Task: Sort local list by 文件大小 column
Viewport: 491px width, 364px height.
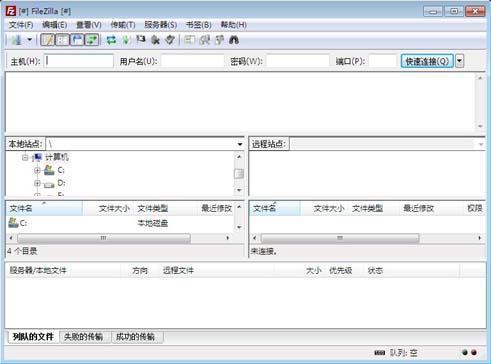Action: pos(107,208)
